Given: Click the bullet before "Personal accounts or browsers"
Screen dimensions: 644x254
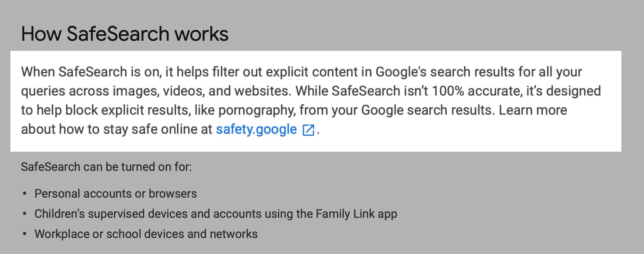Looking at the screenshot, I should coord(24,194).
